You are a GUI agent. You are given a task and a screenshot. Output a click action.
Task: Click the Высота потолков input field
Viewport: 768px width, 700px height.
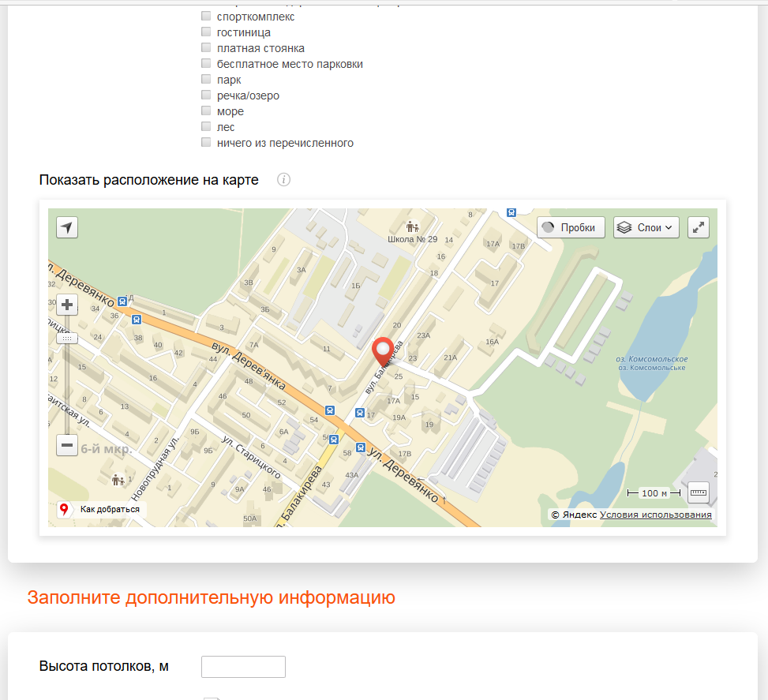[243, 667]
